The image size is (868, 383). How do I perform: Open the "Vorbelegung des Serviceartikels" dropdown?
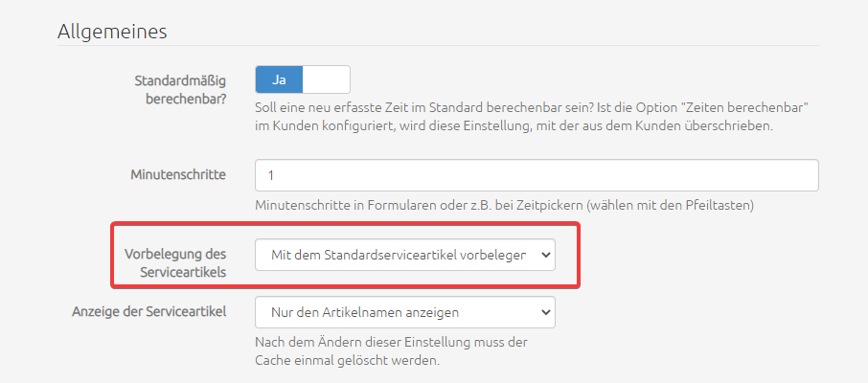point(404,255)
